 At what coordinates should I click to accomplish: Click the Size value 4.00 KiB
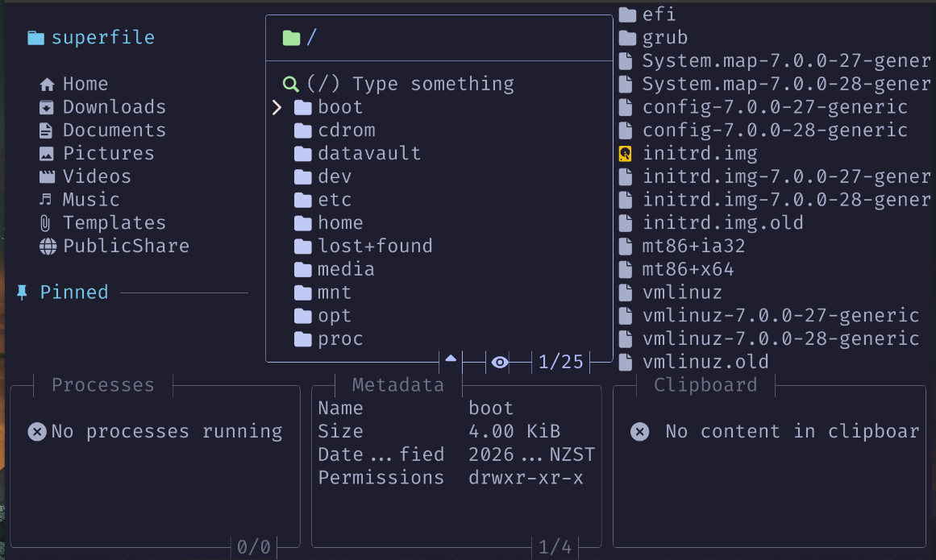coord(514,432)
